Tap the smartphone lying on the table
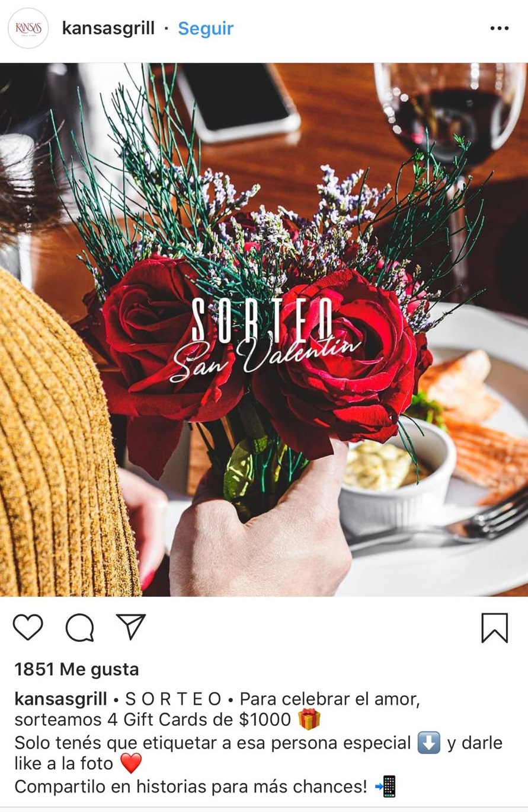This screenshot has width=528, height=812. (x=238, y=101)
